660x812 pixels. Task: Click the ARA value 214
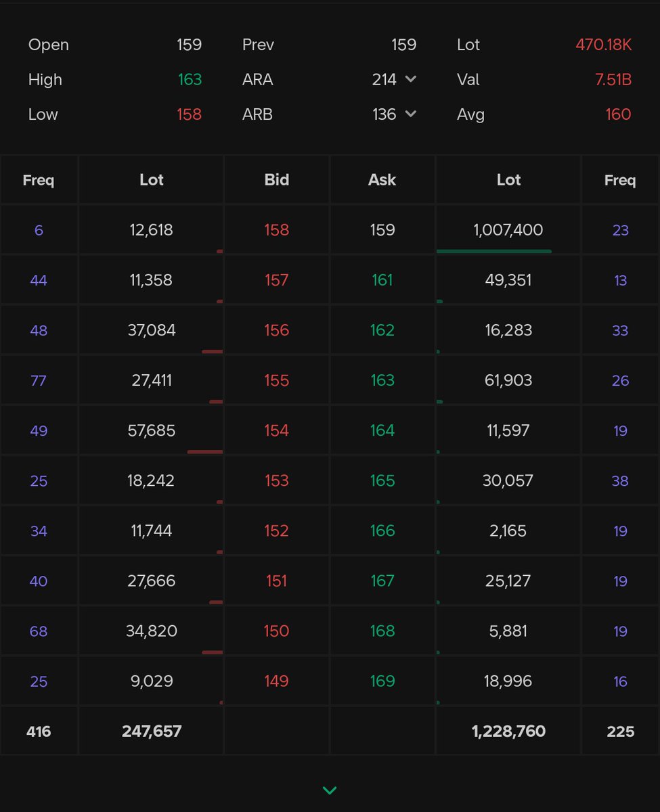pyautogui.click(x=384, y=79)
